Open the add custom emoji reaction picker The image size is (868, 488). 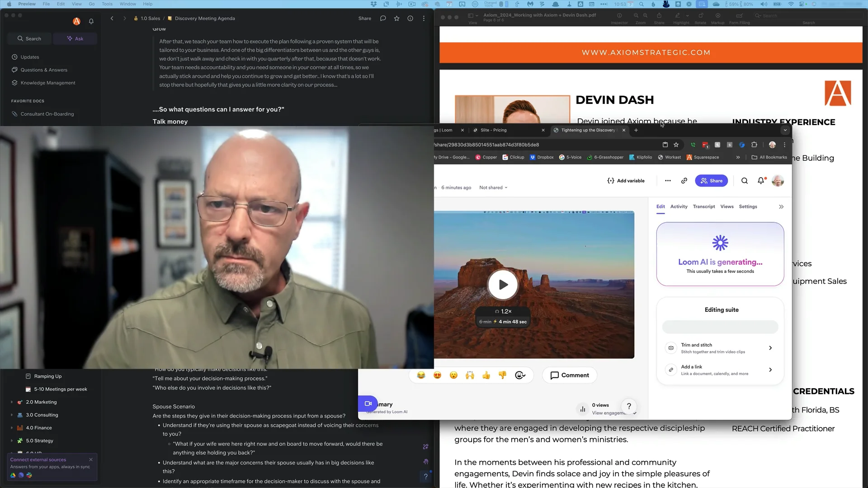(520, 375)
